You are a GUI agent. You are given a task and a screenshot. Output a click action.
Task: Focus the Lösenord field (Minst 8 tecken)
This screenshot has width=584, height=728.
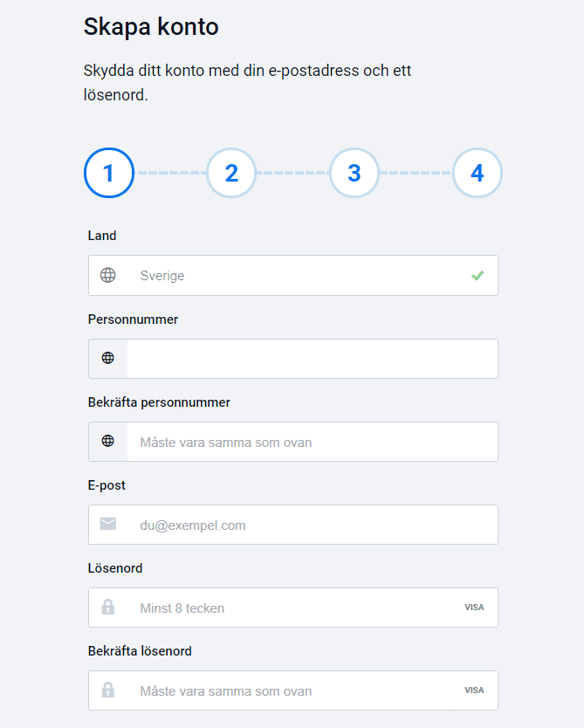point(297,608)
